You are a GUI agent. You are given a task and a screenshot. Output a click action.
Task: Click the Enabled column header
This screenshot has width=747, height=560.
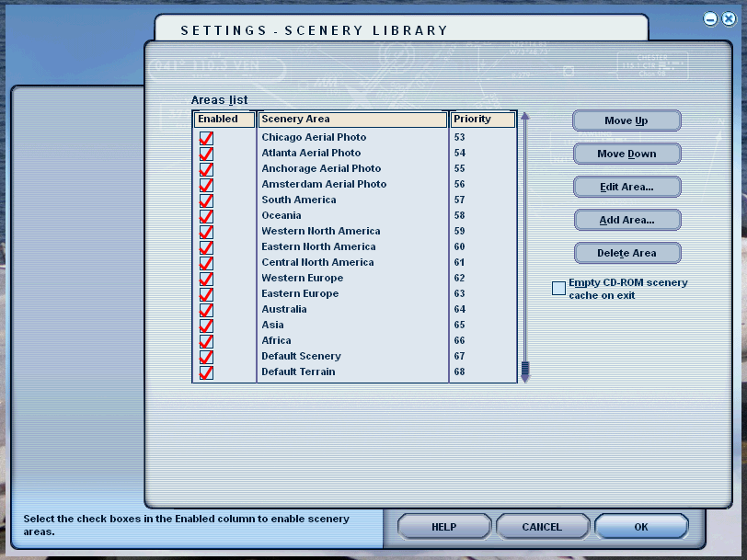[x=224, y=119]
